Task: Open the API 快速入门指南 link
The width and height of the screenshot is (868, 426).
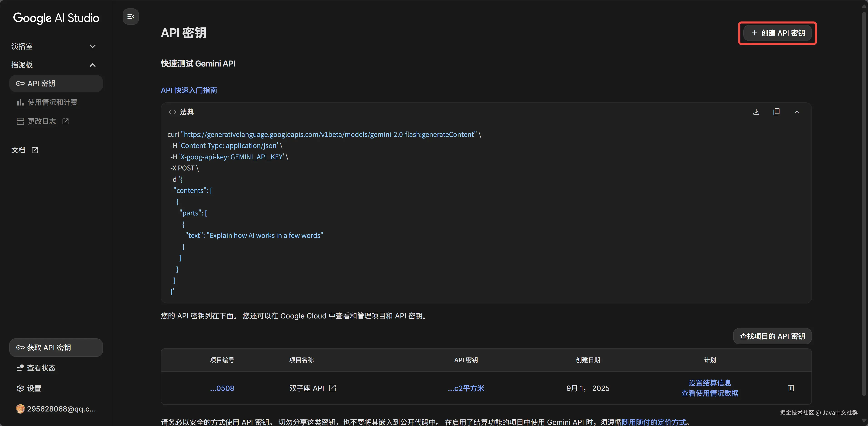Action: (x=189, y=90)
